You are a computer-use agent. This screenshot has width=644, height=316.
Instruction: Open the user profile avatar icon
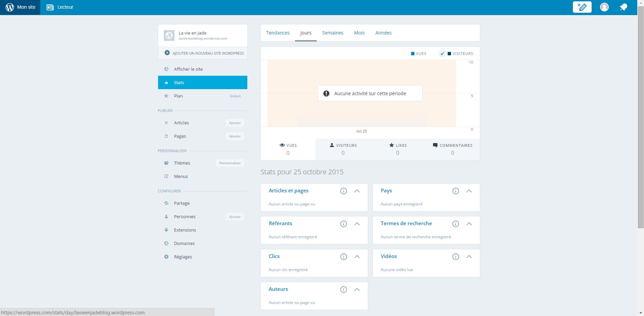point(604,7)
